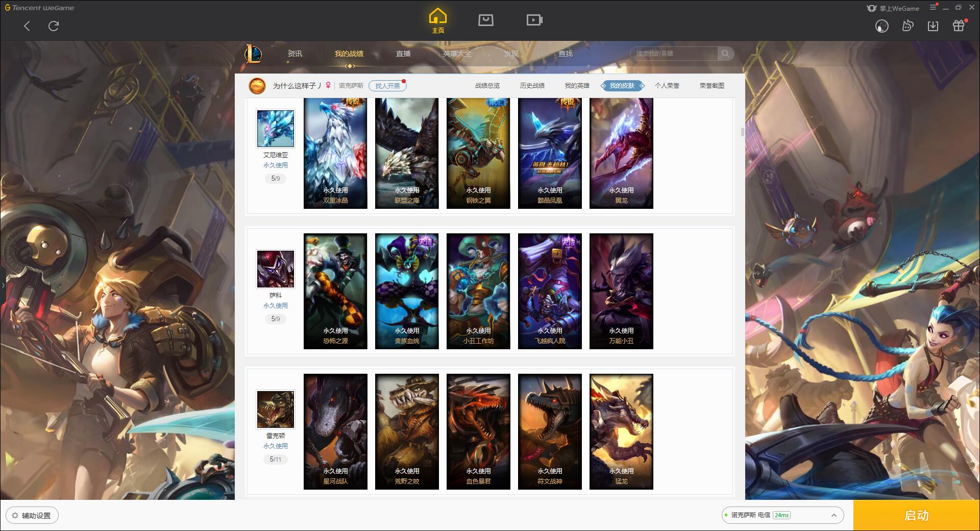980x531 pixels.
Task: Open the 符文战神 skin card
Action: [550, 432]
